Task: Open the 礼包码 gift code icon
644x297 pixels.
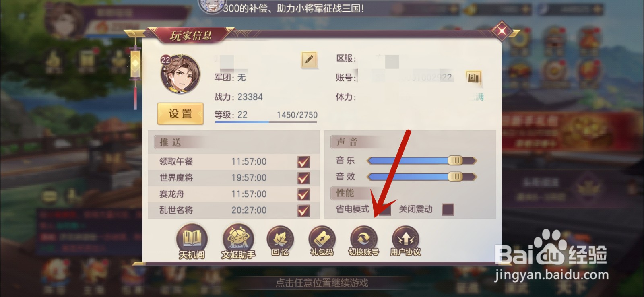Action: [322, 241]
